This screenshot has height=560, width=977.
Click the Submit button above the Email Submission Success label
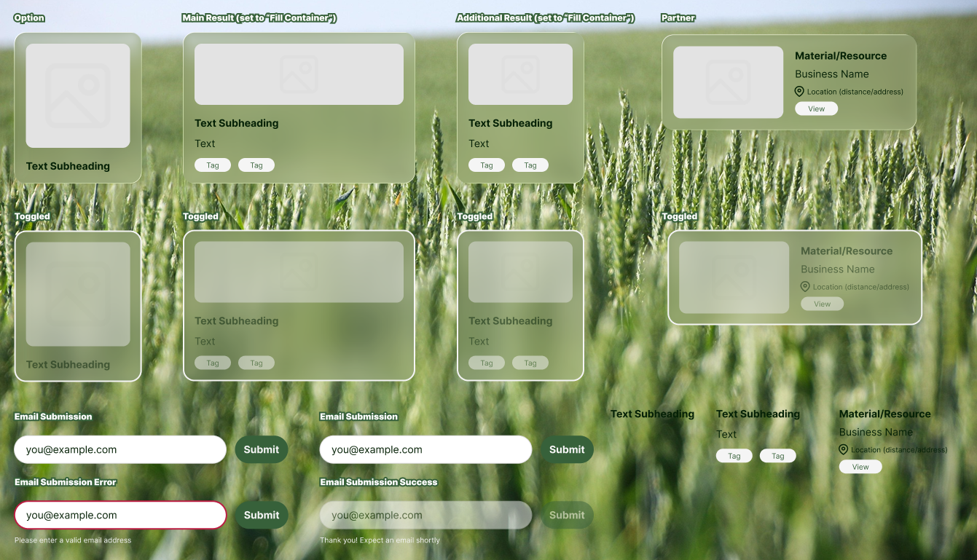567,449
